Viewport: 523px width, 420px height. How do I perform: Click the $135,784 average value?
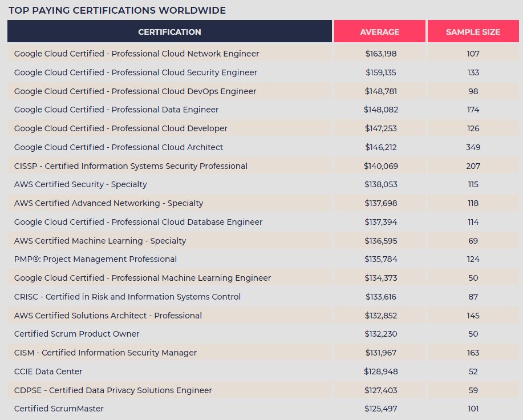[380, 259]
